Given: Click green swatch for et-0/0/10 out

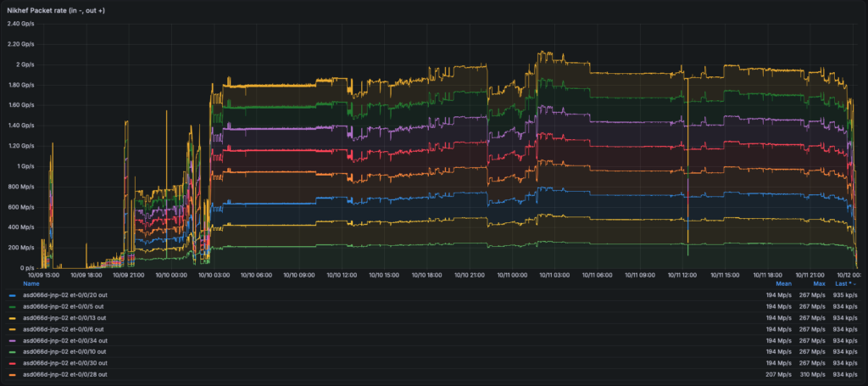Looking at the screenshot, I should click(13, 352).
